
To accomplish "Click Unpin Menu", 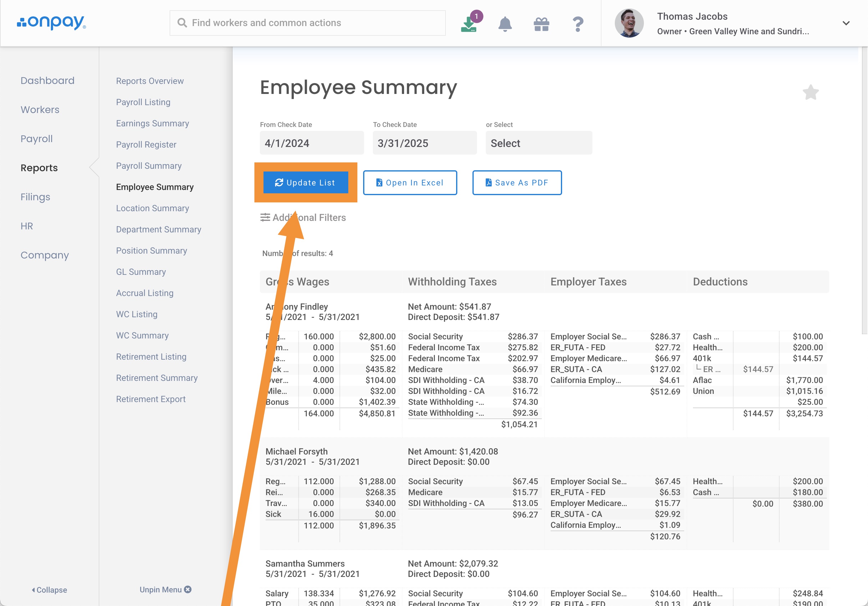I will click(x=165, y=589).
